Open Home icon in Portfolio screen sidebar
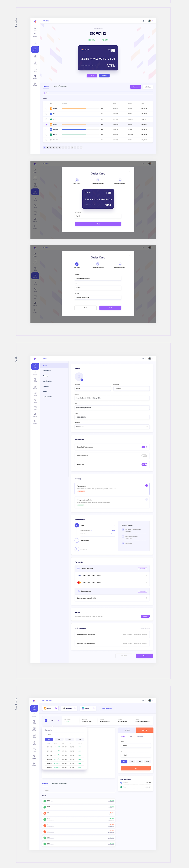 pos(35,28)
